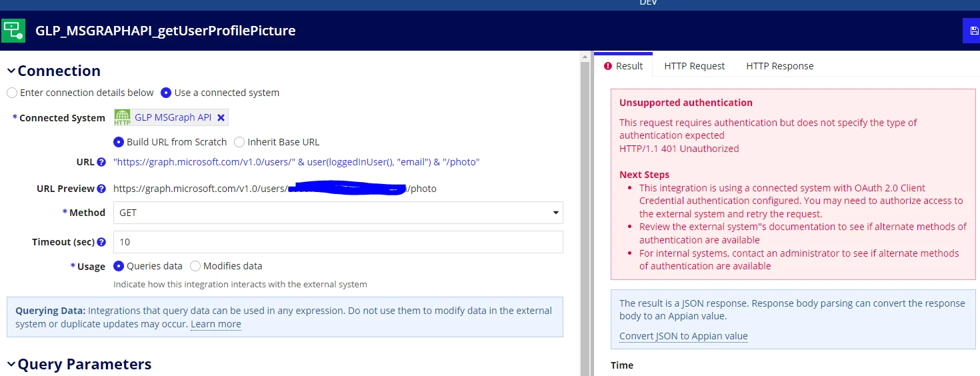
Task: Click the Unsupported authentication error heading
Action: [686, 103]
